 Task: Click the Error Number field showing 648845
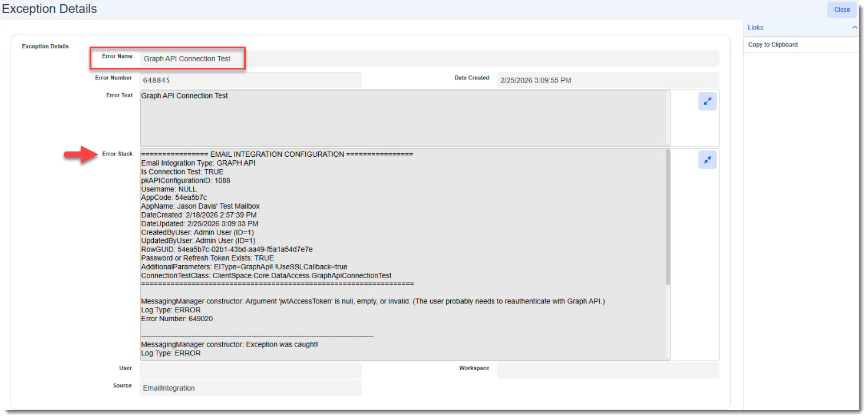[x=250, y=80]
